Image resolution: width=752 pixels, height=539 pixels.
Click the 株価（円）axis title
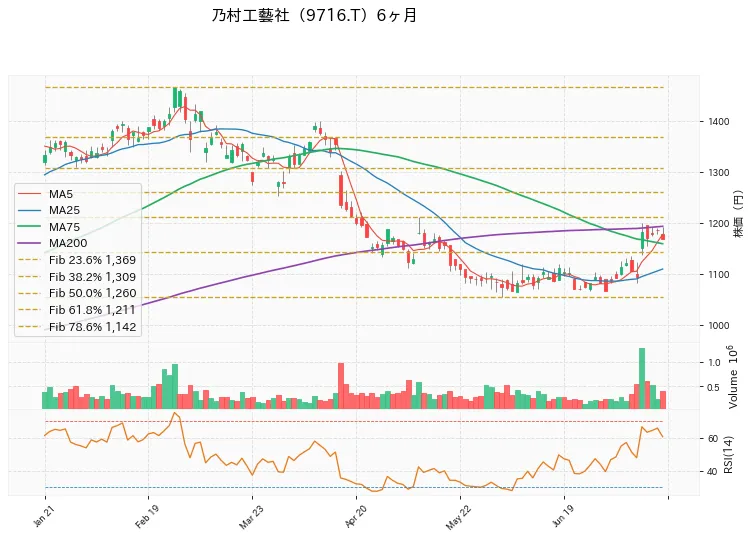point(738,214)
